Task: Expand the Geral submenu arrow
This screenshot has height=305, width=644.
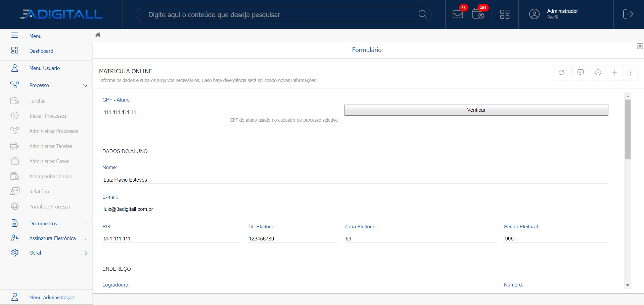Action: point(86,253)
